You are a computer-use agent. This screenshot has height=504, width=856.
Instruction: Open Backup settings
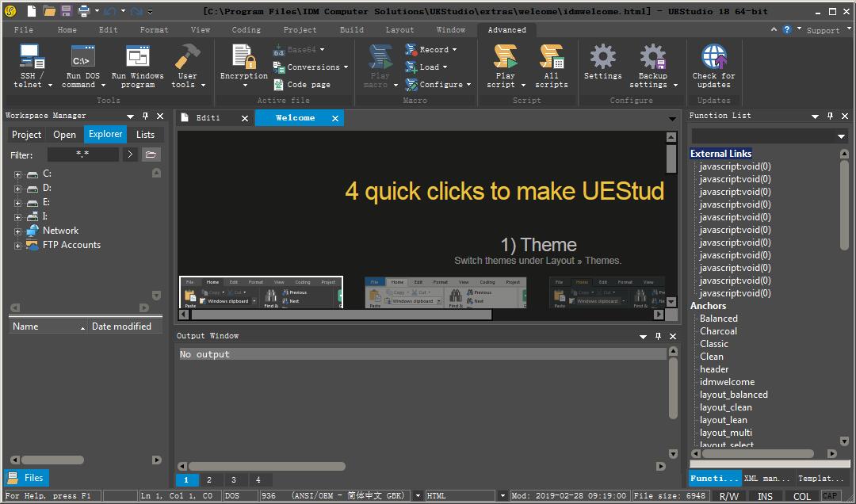[653, 67]
